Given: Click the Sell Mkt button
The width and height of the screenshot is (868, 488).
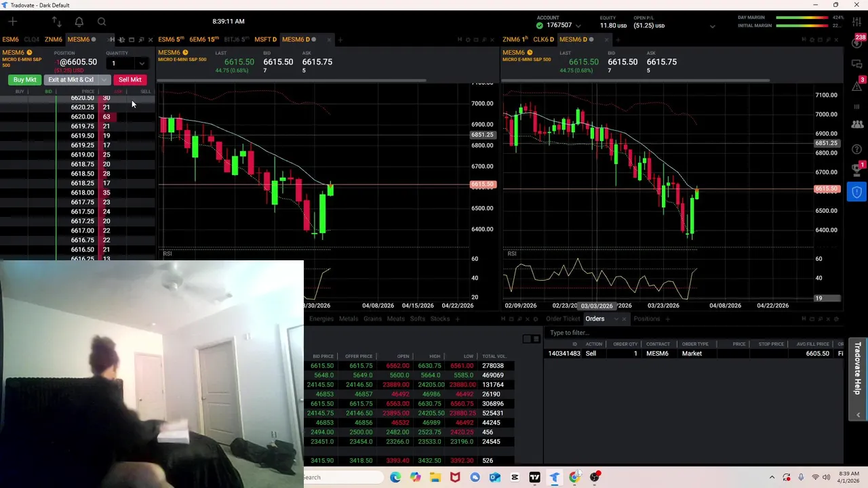Looking at the screenshot, I should 130,79.
